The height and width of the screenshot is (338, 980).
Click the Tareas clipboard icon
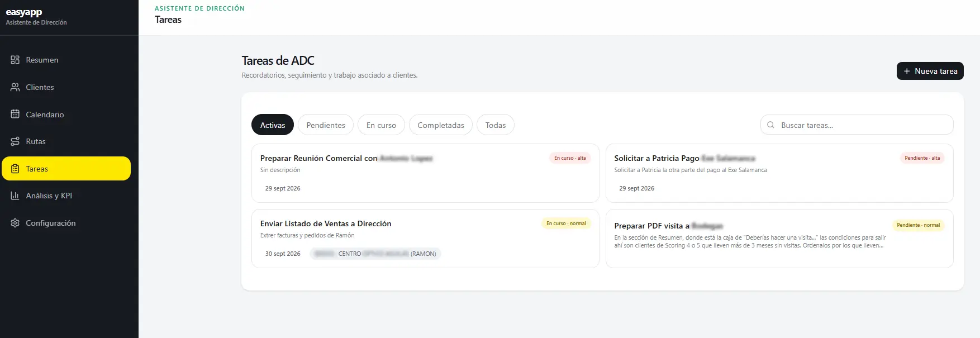15,169
